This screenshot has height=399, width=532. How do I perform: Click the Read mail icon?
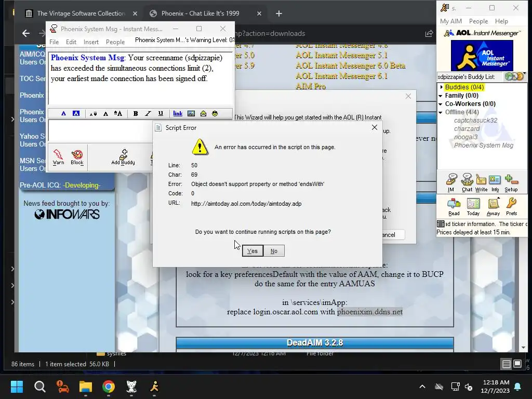click(454, 207)
